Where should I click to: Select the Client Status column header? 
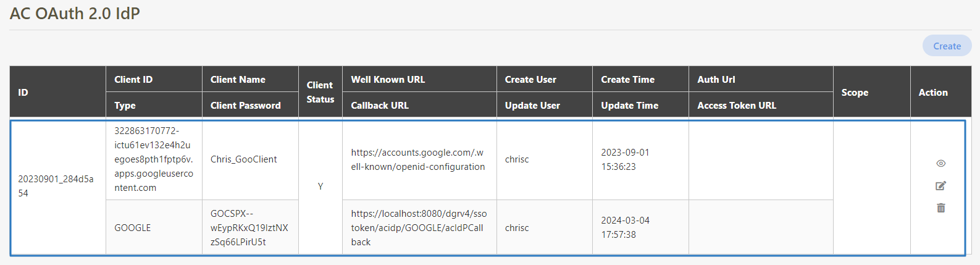[x=320, y=92]
